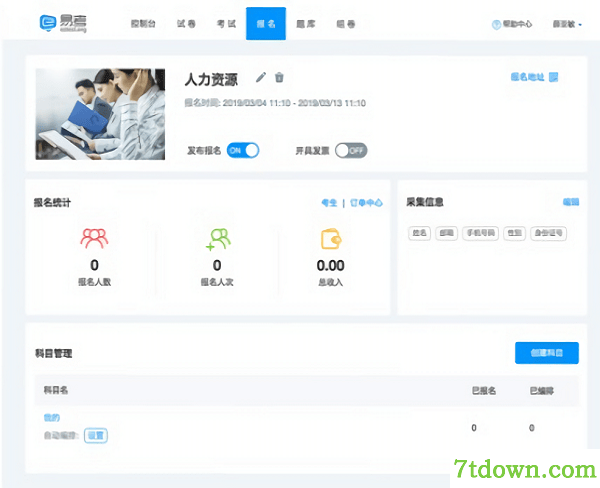The image size is (600, 488).
Task: Click the 易考 logo in the header
Action: click(x=63, y=23)
